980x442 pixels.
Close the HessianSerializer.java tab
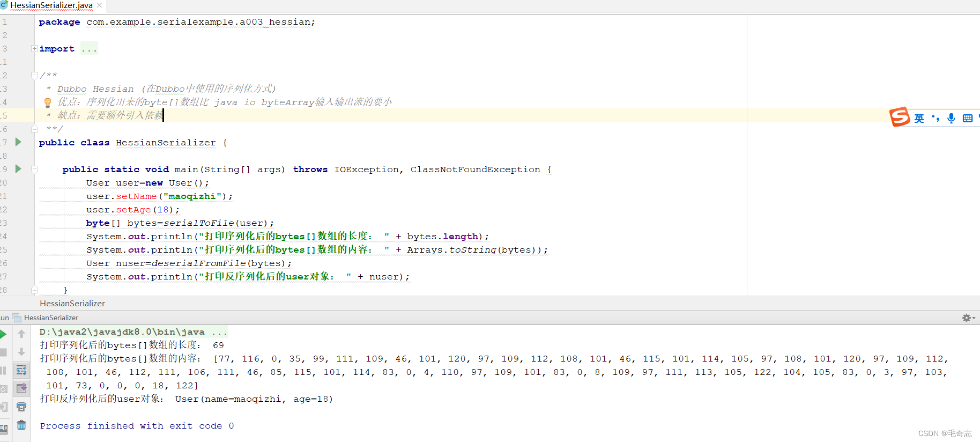click(x=100, y=5)
